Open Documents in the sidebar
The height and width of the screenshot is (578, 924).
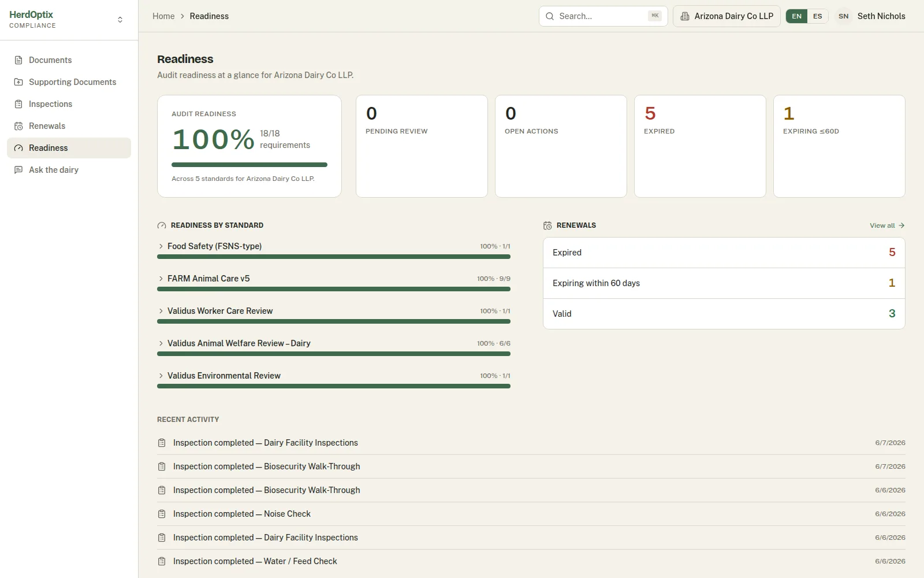(69, 60)
